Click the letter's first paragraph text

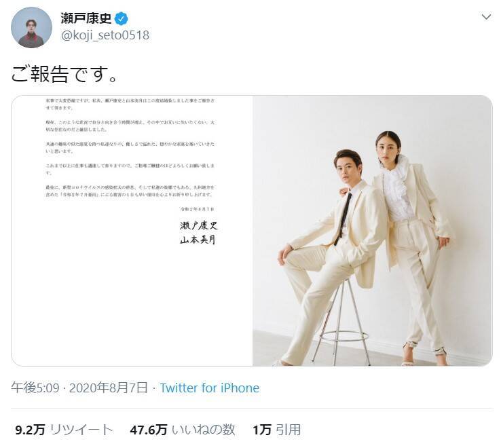click(x=130, y=104)
